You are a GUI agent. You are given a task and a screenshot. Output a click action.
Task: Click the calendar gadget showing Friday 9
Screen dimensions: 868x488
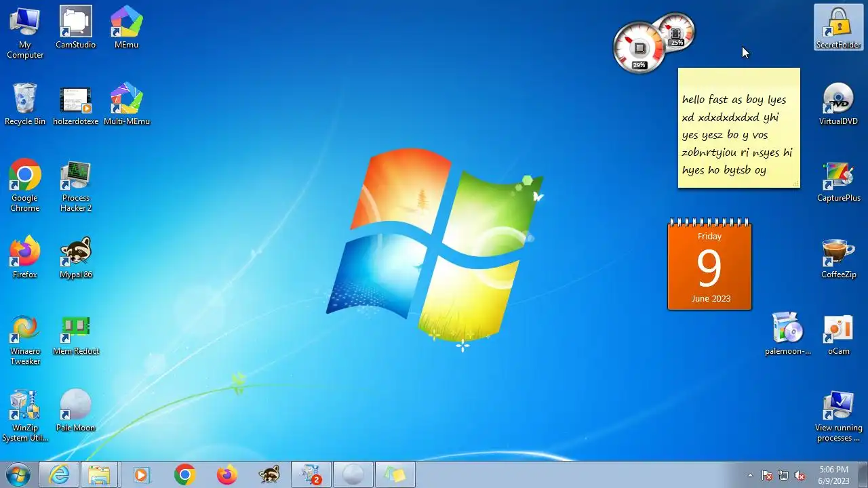tap(709, 264)
